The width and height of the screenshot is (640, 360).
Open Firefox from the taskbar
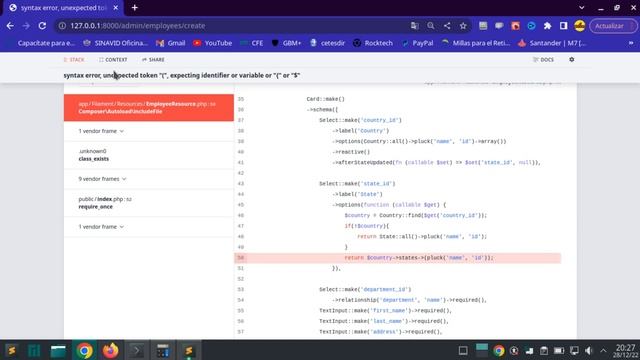click(x=110, y=350)
